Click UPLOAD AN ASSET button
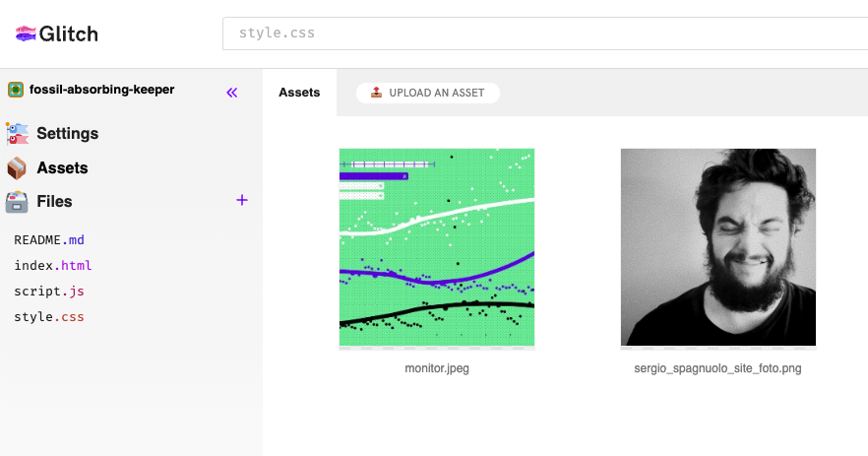The height and width of the screenshot is (456, 868). tap(428, 93)
